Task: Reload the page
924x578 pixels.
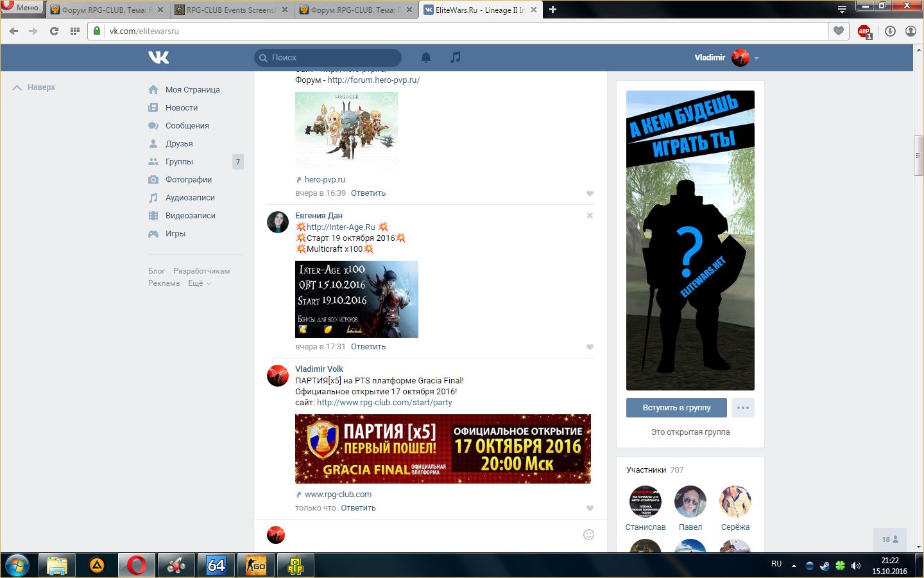Action: 54,31
